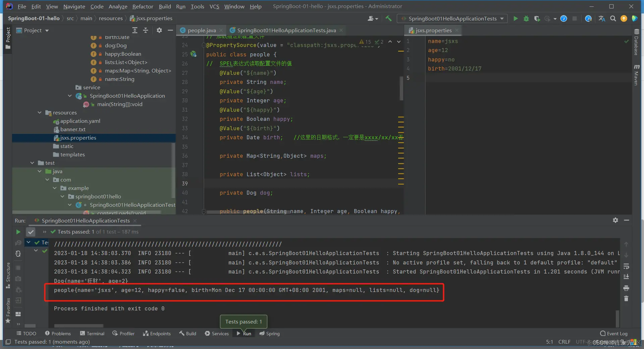The height and width of the screenshot is (349, 644).
Task: Toggle the Project tool window stripe button
Action: coord(8,38)
